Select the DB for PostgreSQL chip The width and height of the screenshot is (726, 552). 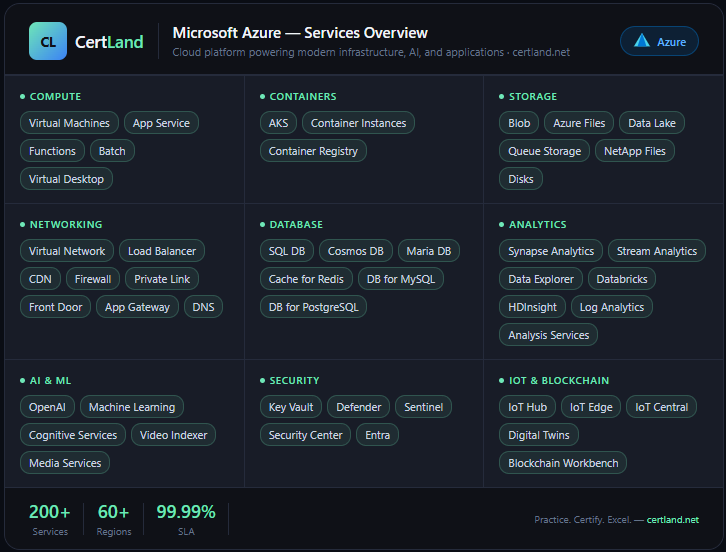pos(313,307)
